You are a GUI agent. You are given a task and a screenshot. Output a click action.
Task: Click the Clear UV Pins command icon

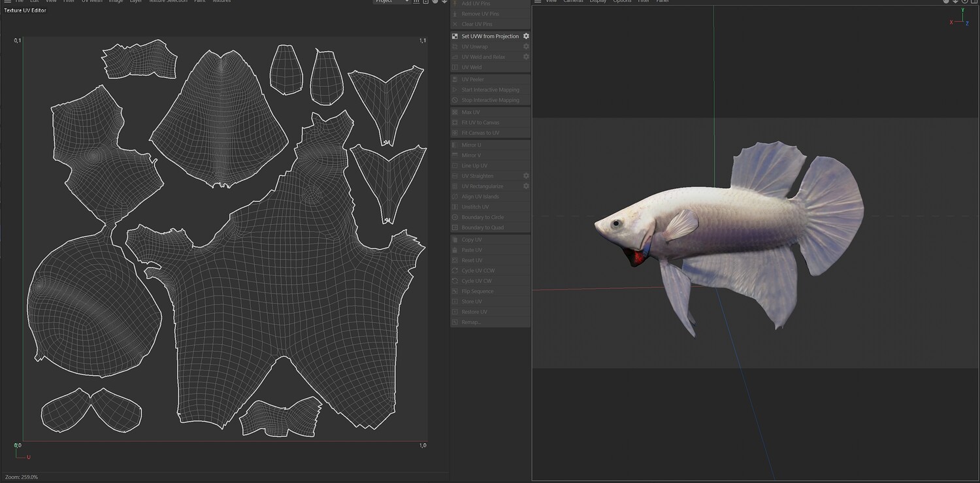click(x=455, y=24)
